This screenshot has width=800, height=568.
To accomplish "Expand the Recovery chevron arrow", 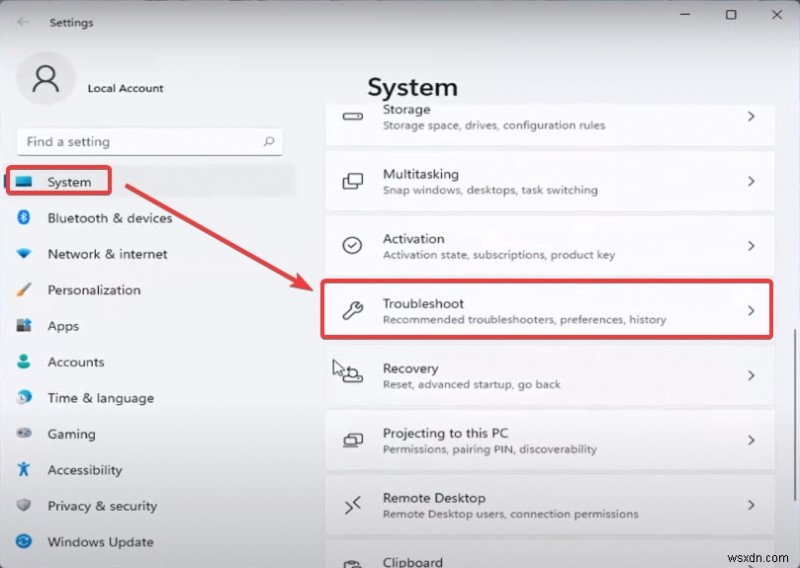I will [x=751, y=375].
